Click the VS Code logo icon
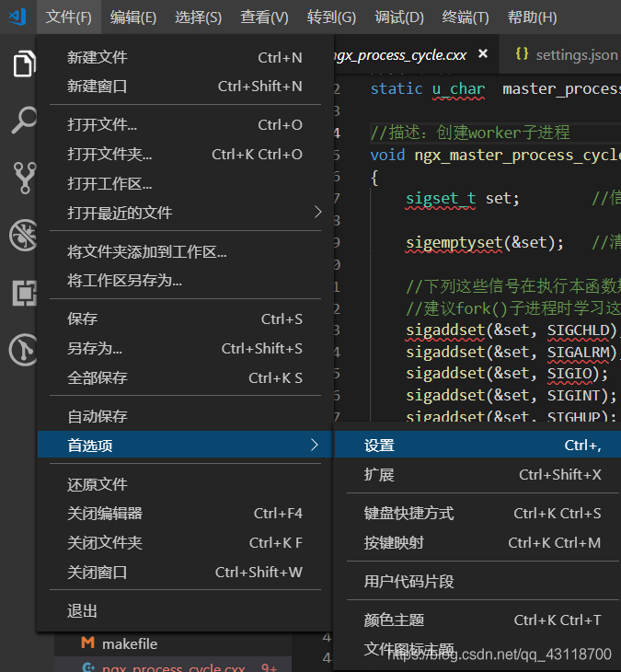The height and width of the screenshot is (672, 621). pyautogui.click(x=17, y=17)
